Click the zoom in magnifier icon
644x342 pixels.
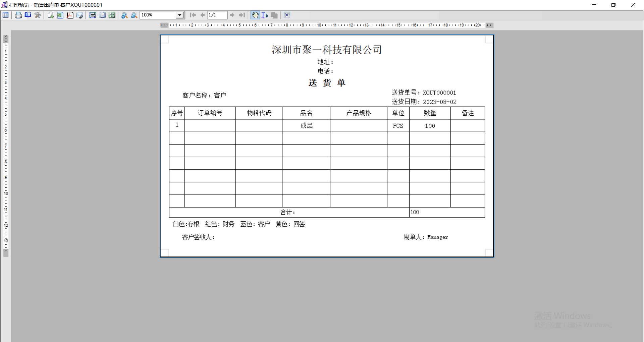coord(124,15)
